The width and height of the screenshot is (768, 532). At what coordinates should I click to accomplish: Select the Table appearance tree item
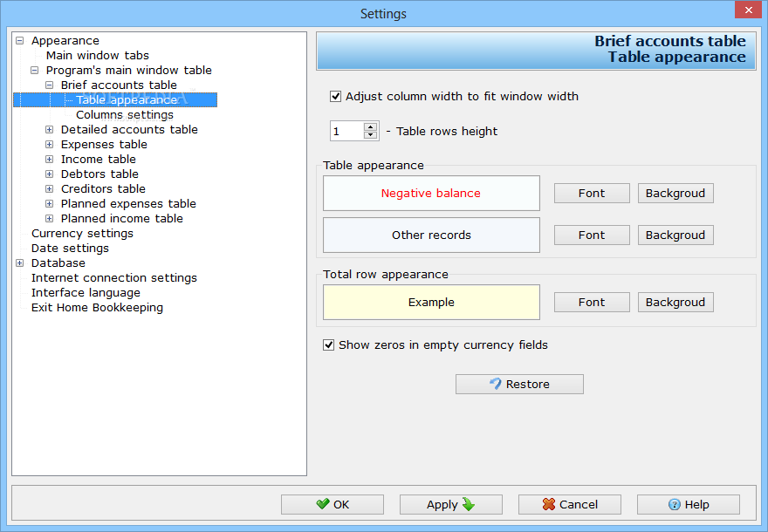pyautogui.click(x=127, y=99)
